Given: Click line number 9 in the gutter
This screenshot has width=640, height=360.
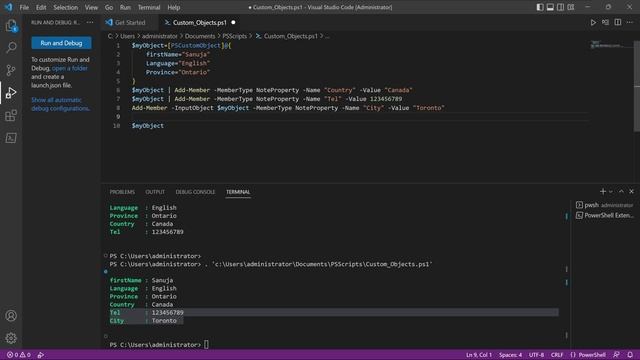Looking at the screenshot, I should click(x=118, y=117).
